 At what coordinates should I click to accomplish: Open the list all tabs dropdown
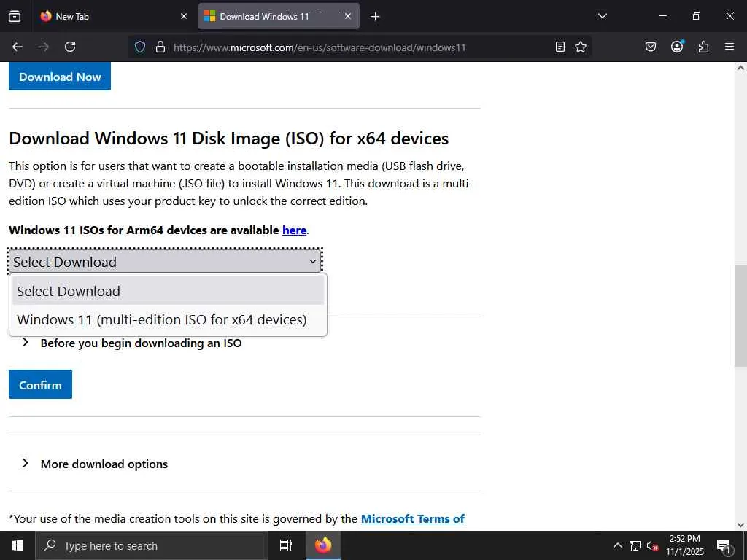[603, 16]
